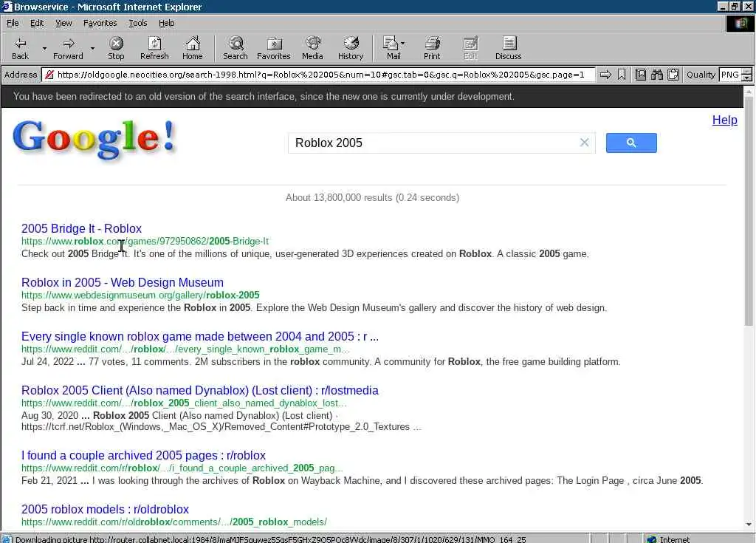Open the Favorites menu
This screenshot has width=756, height=543.
(100, 23)
